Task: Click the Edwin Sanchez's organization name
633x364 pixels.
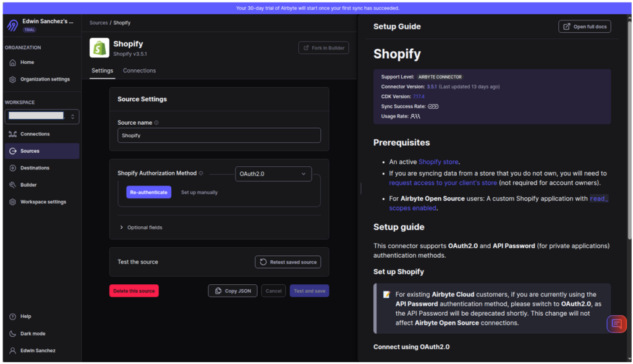Action: (48, 22)
